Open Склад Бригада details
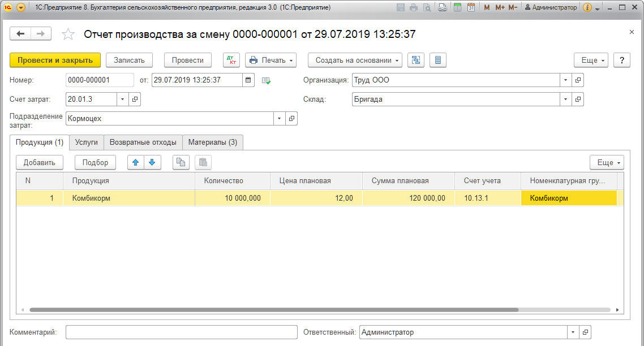Viewport: 644px width, 346px height. pyautogui.click(x=578, y=100)
